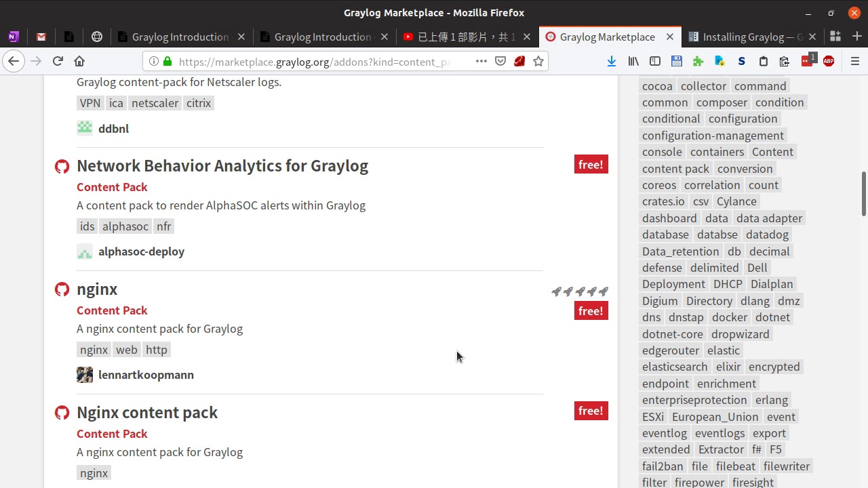This screenshot has height=488, width=868.
Task: Filter by web tag
Action: (127, 350)
